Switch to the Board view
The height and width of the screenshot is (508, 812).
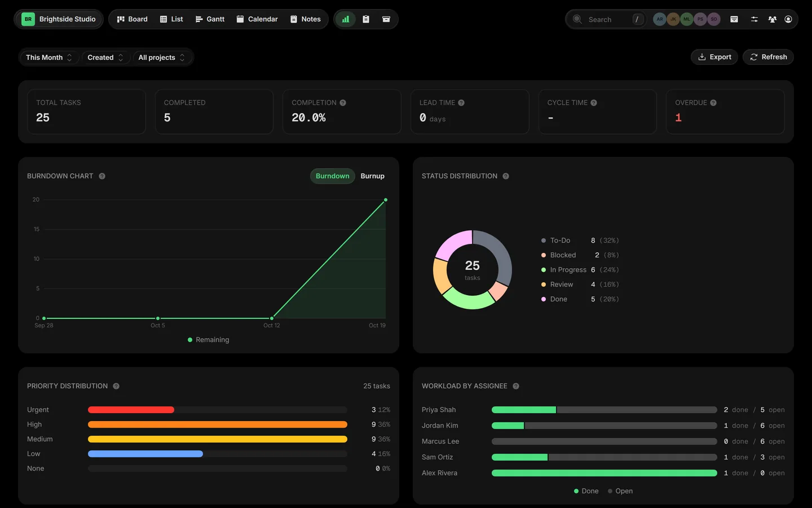tap(132, 19)
